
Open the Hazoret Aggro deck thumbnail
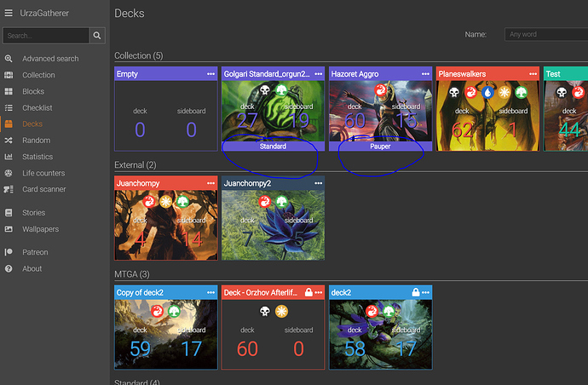click(380, 111)
